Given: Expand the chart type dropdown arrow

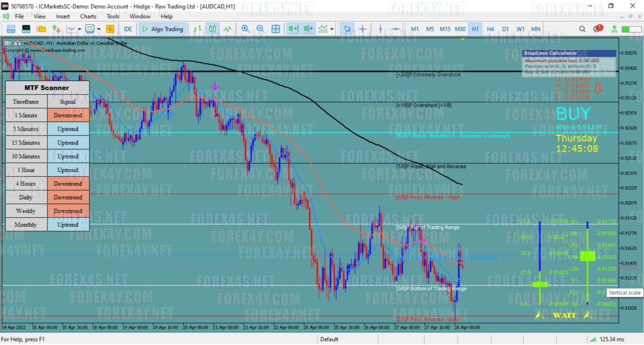Looking at the screenshot, I should (80, 29).
